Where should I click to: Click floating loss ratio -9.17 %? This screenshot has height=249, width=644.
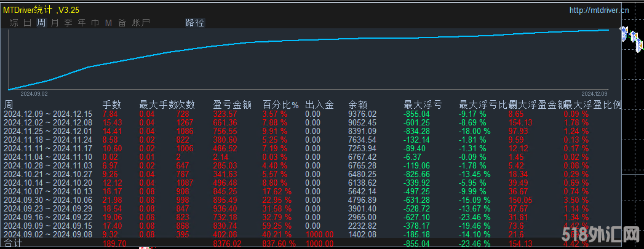(473, 114)
